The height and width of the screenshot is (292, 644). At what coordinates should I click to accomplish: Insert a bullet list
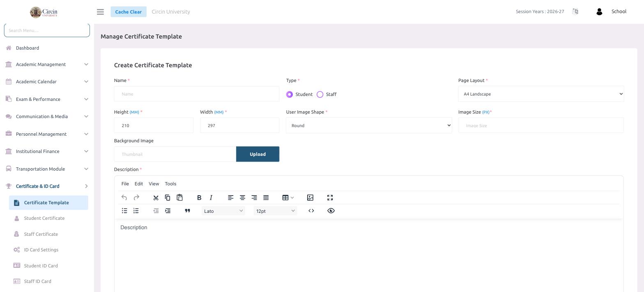point(124,211)
